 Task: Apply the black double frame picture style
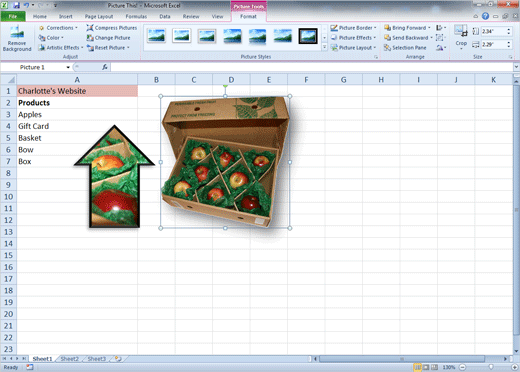point(308,36)
